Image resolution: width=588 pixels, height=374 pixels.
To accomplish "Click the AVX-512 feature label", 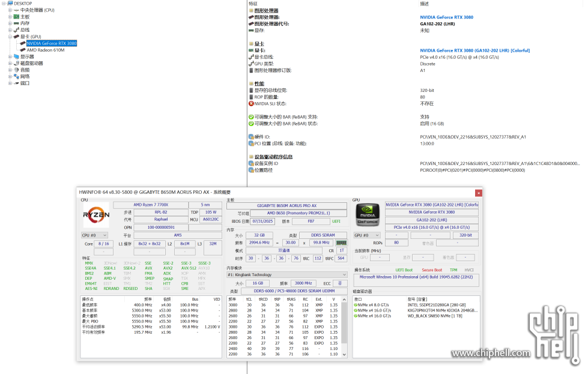I will [189, 268].
